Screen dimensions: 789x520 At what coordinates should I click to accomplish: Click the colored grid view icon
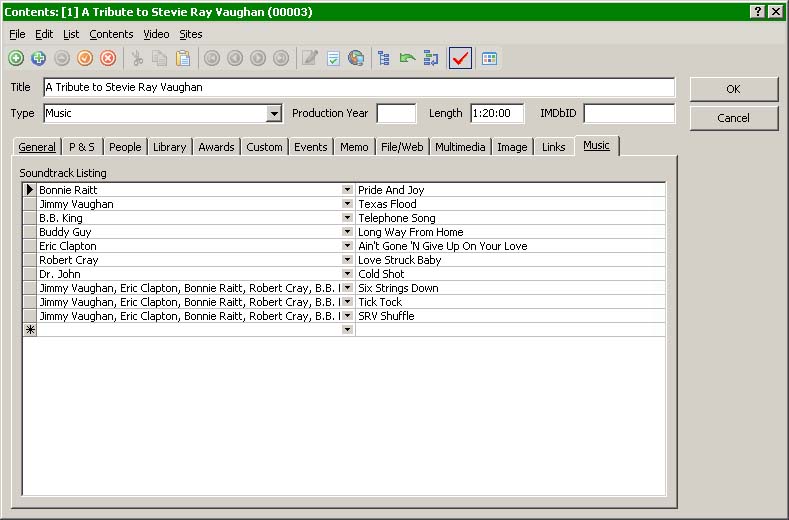[489, 58]
